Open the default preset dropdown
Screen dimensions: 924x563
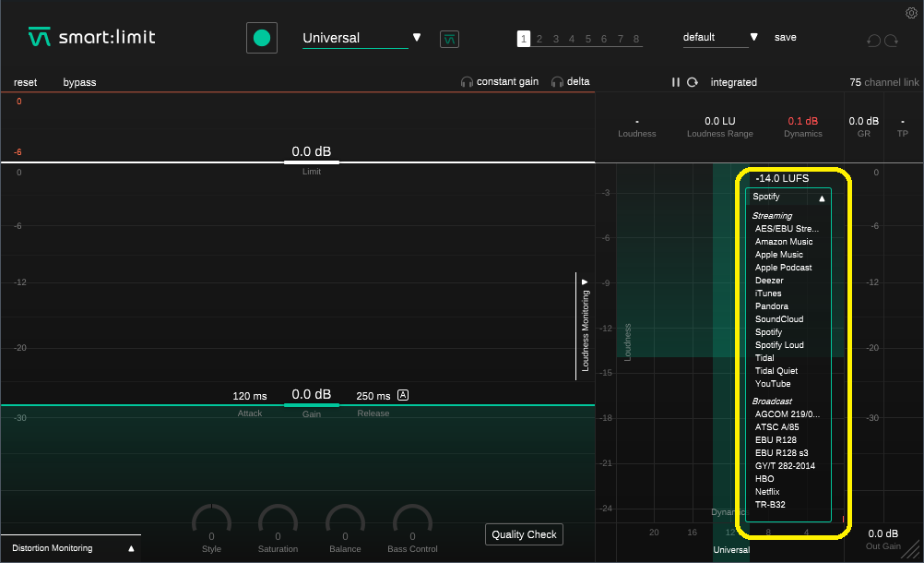click(720, 37)
